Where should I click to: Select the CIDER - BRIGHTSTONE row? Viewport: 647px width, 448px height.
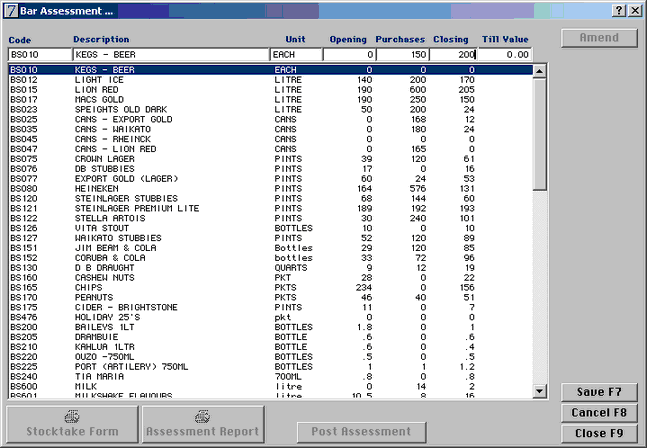271,307
